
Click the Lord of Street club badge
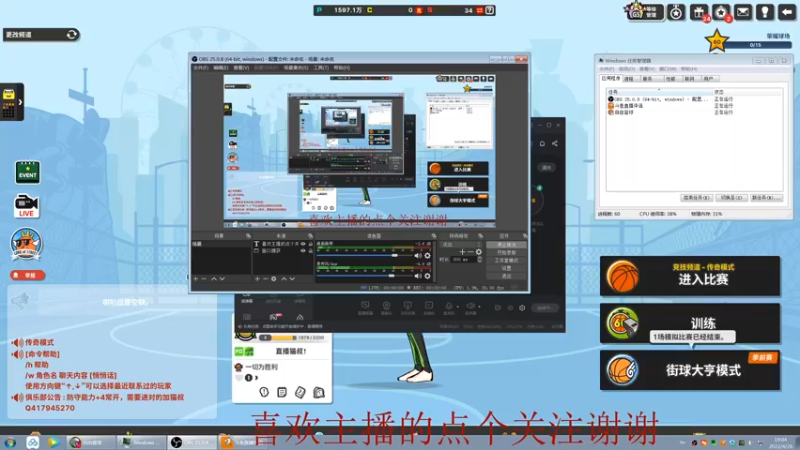[x=26, y=244]
